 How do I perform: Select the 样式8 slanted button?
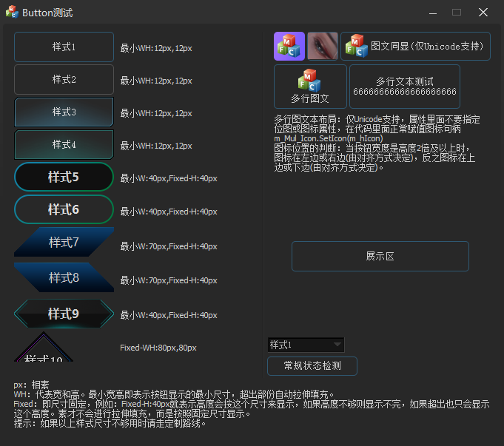pyautogui.click(x=64, y=277)
